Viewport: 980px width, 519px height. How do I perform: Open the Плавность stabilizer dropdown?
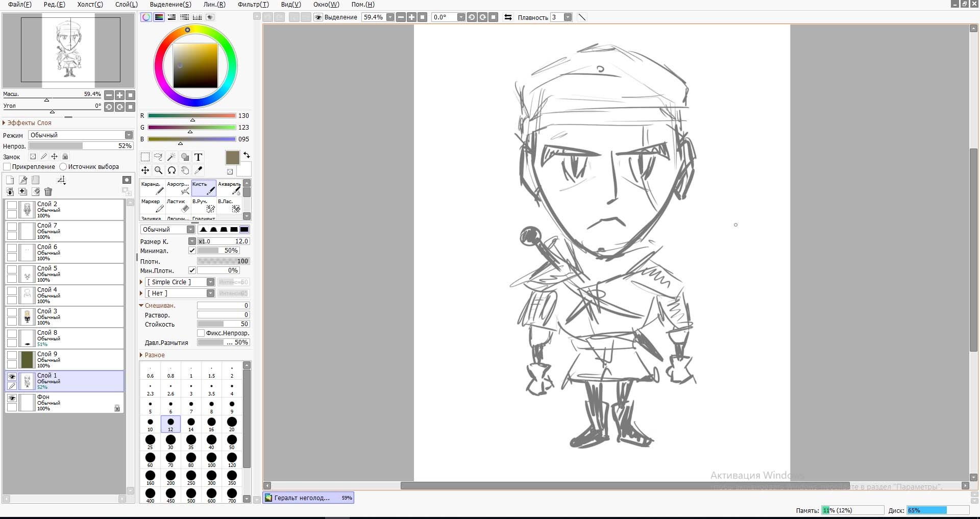click(x=568, y=17)
